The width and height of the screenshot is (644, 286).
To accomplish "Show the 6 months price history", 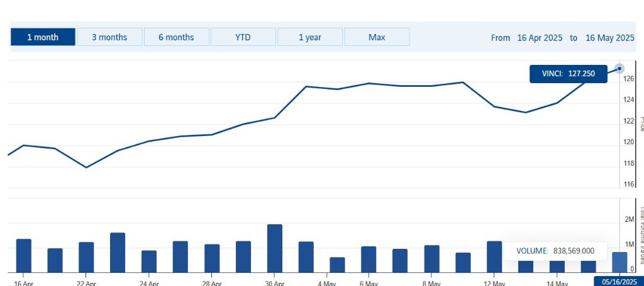I will tap(176, 37).
